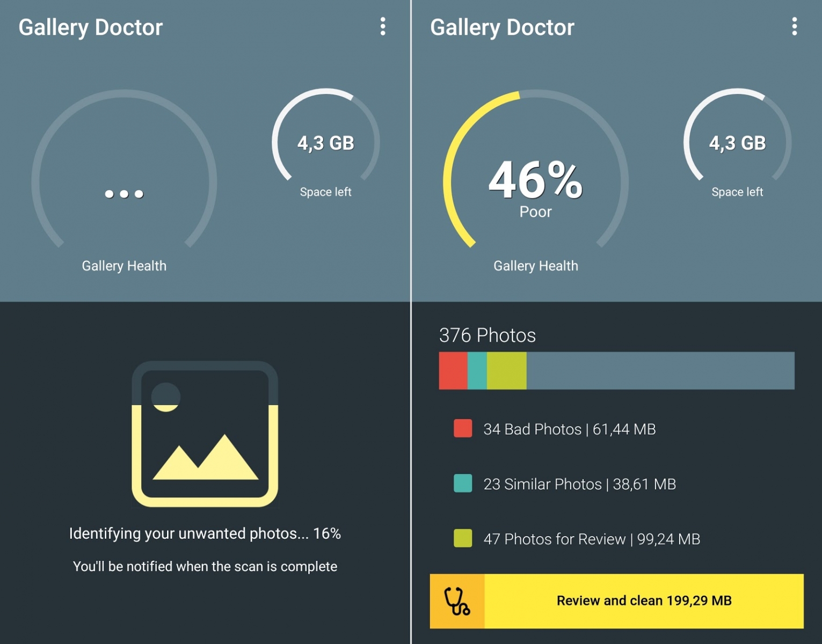Tap the olive Photos for Review square
The height and width of the screenshot is (644, 822).
pos(463,538)
